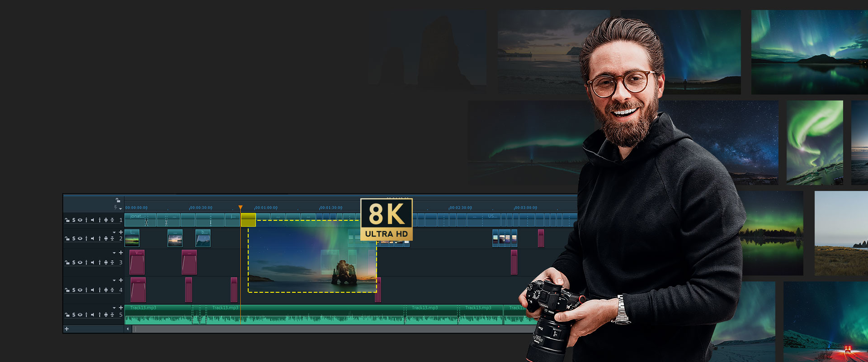Enlarge track 1 height with up-down arrows icon
The image size is (868, 362).
(106, 220)
